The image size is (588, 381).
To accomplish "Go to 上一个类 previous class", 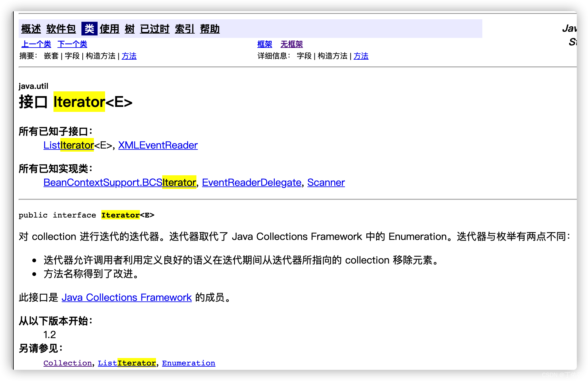I will (x=36, y=44).
